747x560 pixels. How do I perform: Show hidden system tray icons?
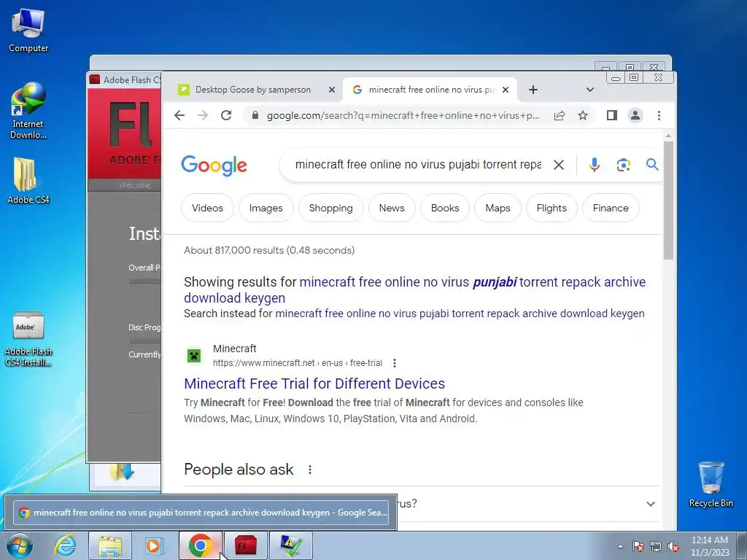click(x=620, y=546)
